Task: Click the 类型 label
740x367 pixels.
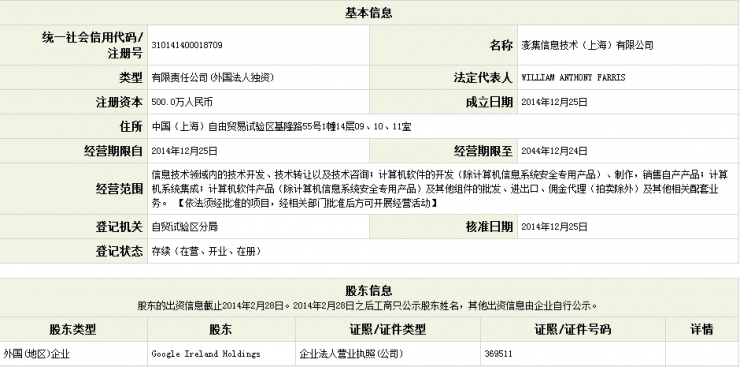Action: 131,78
